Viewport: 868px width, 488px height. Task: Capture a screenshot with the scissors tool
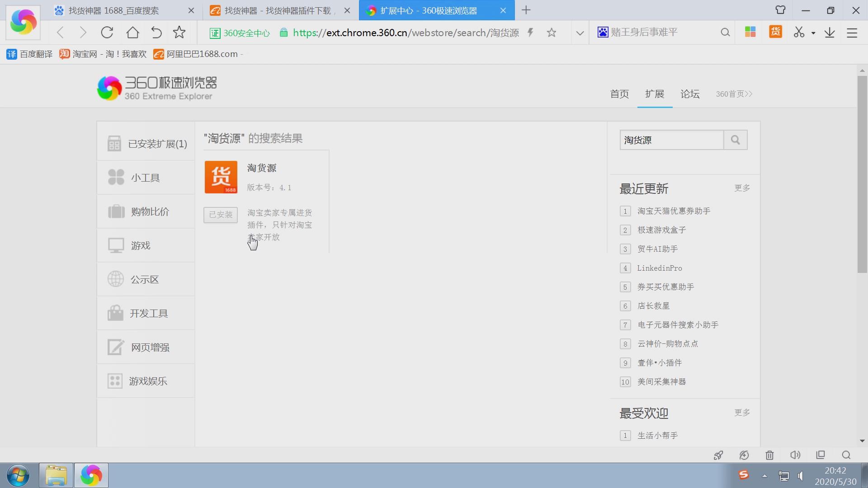click(x=798, y=32)
